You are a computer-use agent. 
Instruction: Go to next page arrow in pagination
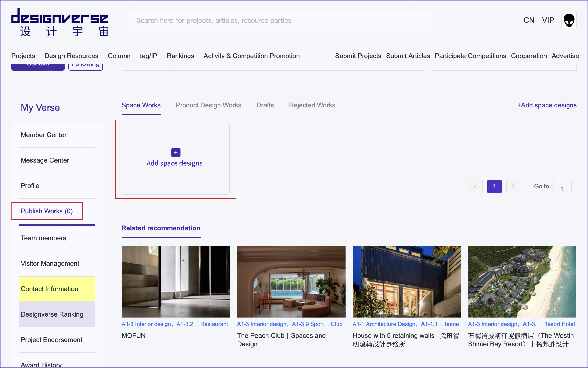(513, 186)
